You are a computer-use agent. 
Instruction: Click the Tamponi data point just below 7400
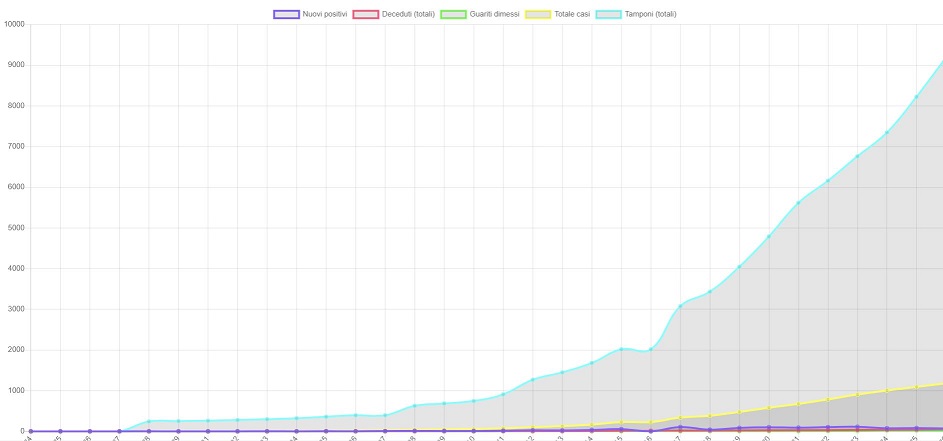pos(887,132)
